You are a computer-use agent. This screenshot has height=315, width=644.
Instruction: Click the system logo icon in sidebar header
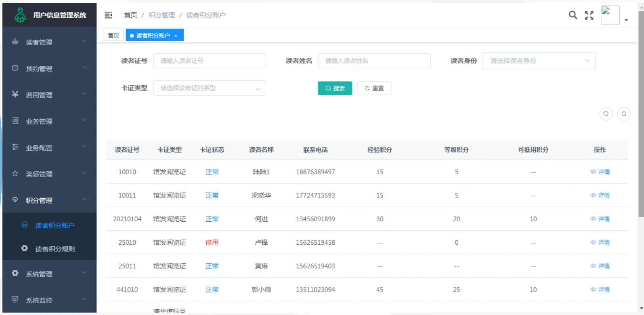pos(20,15)
